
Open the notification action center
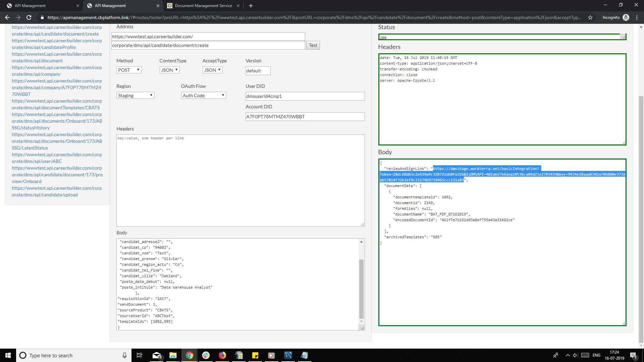pyautogui.click(x=633, y=355)
